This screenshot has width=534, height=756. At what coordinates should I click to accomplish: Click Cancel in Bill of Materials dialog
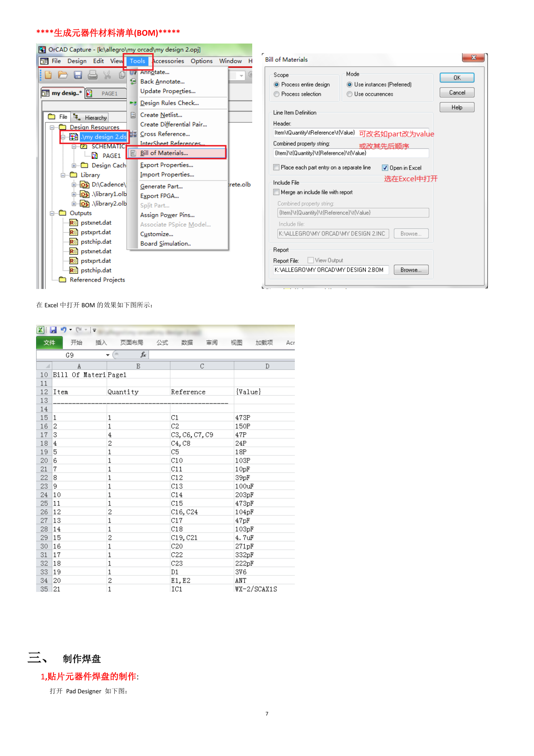457,93
